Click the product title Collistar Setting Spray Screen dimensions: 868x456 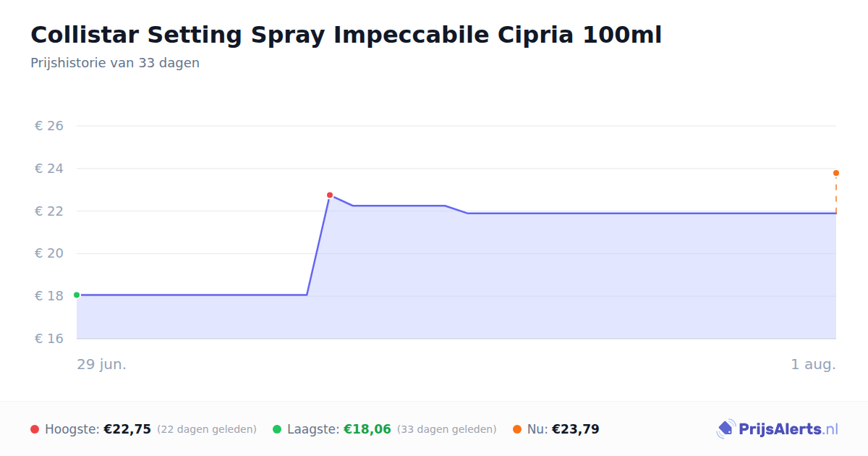346,35
